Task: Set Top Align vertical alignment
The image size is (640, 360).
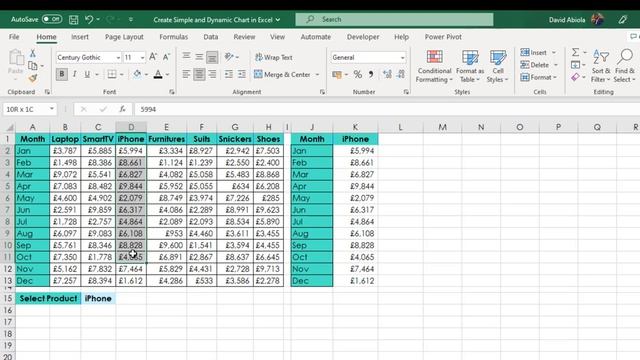Action: click(186, 57)
